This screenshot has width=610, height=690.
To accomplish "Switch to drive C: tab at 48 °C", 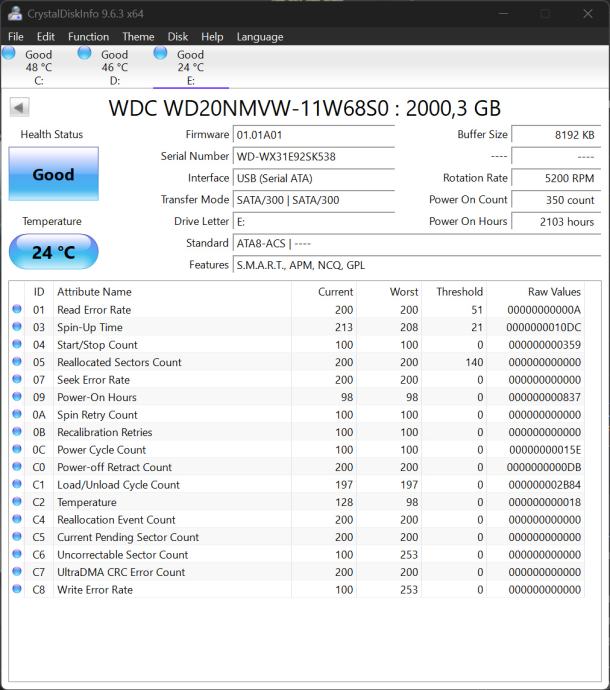I will pos(39,67).
